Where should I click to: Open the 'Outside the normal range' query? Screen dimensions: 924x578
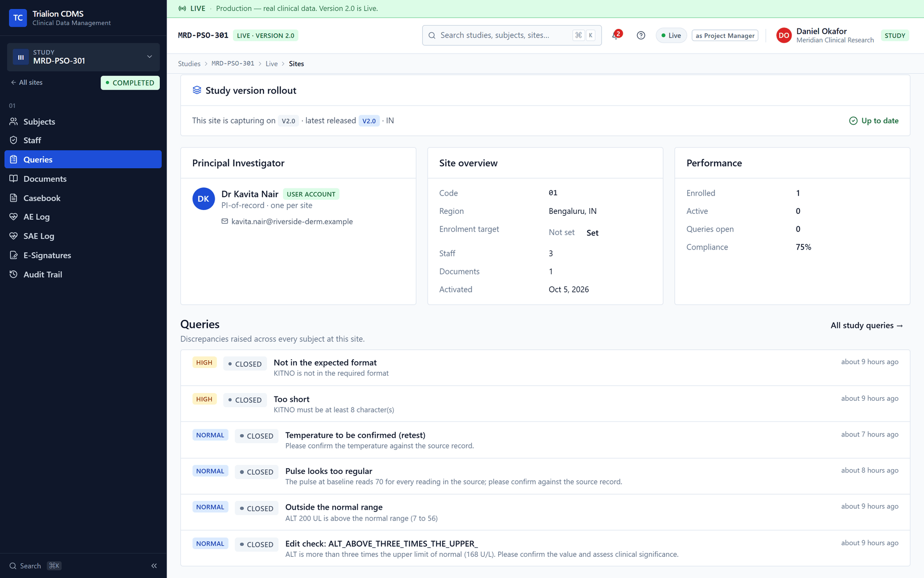tap(545, 512)
